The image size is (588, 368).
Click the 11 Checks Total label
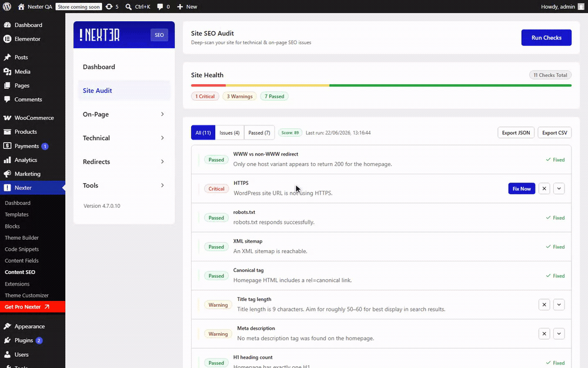[550, 75]
